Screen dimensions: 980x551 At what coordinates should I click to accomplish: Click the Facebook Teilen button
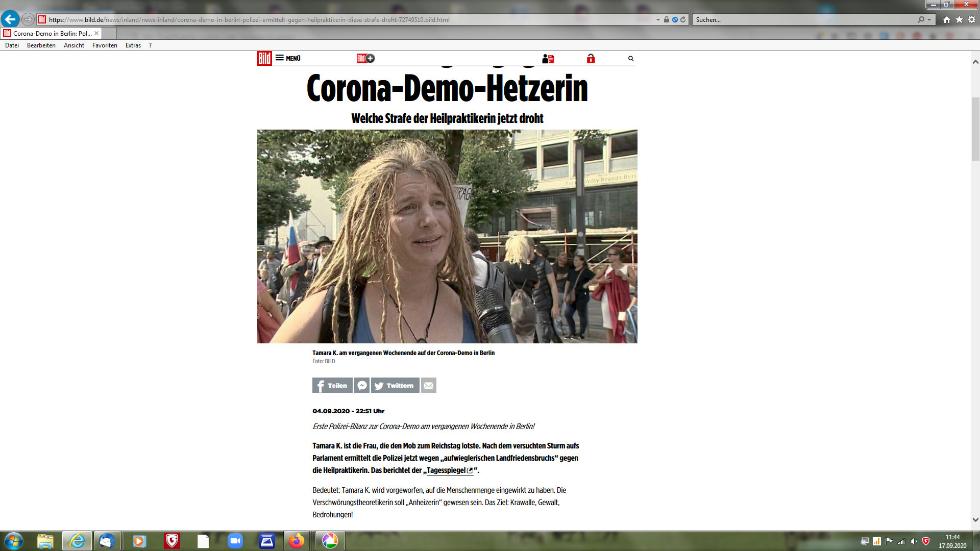[x=332, y=386]
